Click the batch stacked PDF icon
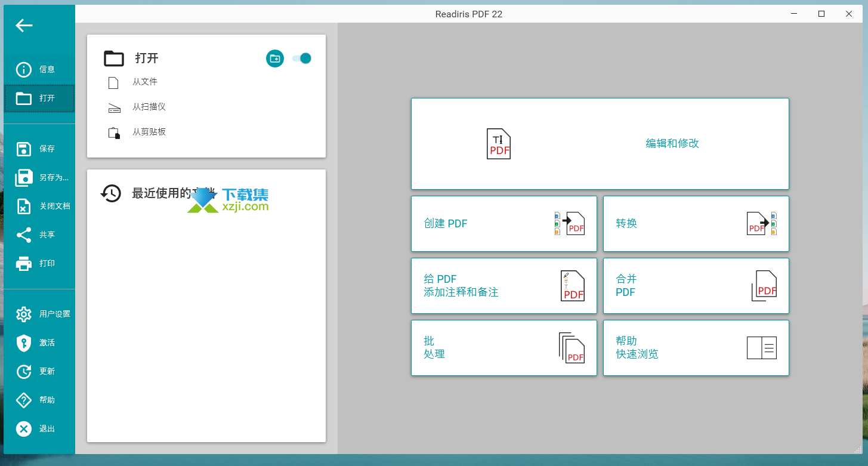 [572, 348]
